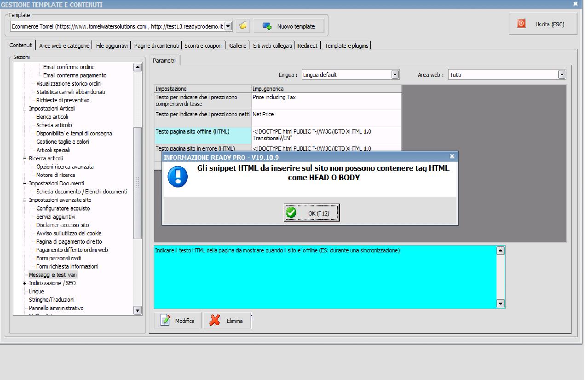The image size is (588, 380).
Task: Open the Template e plugins tab
Action: (346, 46)
